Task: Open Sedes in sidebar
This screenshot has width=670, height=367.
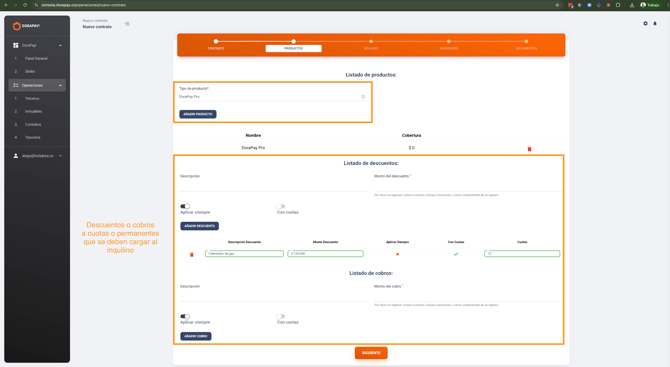Action: pyautogui.click(x=30, y=71)
